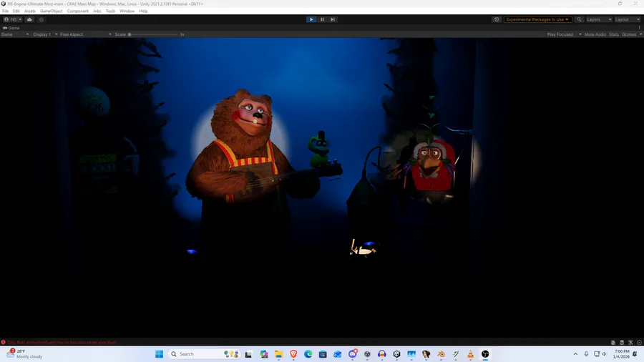Open Blender from the taskbar
This screenshot has width=644, height=362.
click(x=441, y=354)
